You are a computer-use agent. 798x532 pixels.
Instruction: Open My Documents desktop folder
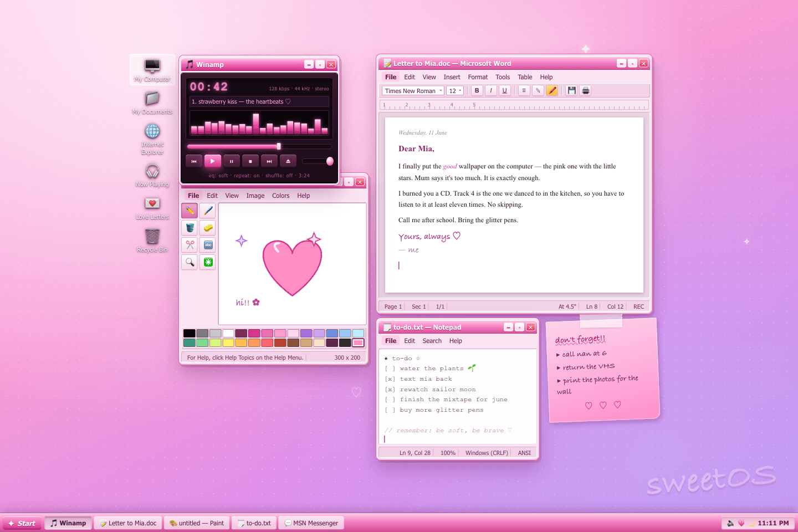(152, 103)
